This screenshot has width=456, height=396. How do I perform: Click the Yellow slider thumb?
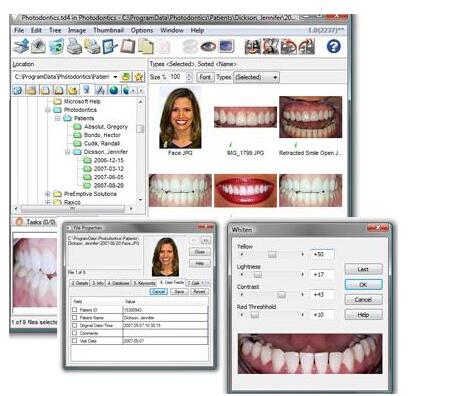tap(272, 254)
